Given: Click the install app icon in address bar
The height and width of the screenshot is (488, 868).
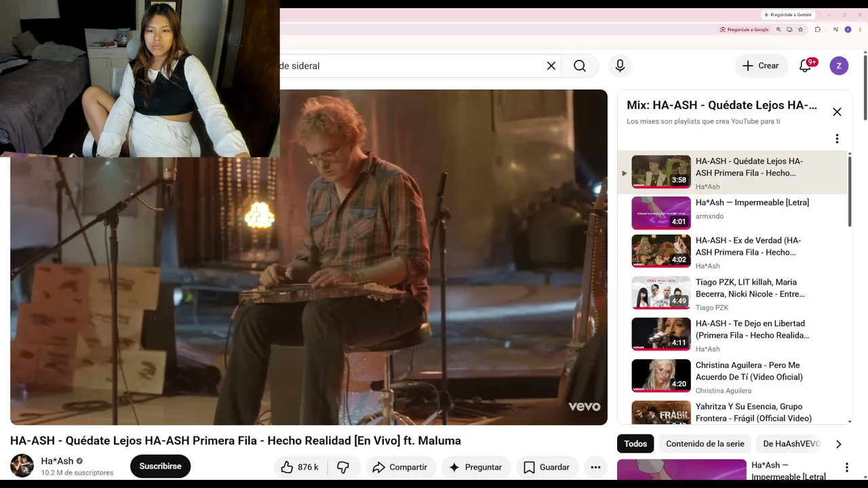Looking at the screenshot, I should (x=789, y=30).
